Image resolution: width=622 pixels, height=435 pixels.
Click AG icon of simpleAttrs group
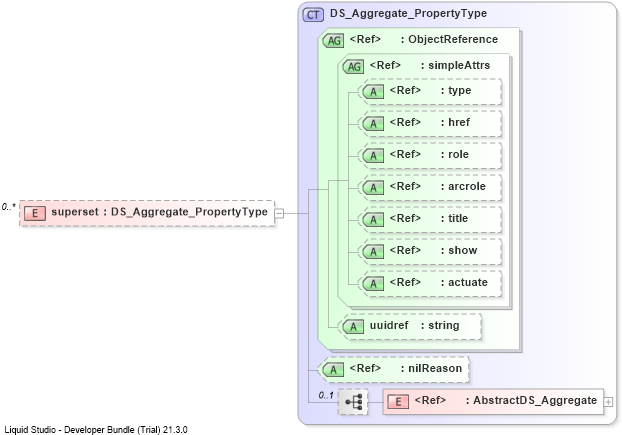[353, 66]
